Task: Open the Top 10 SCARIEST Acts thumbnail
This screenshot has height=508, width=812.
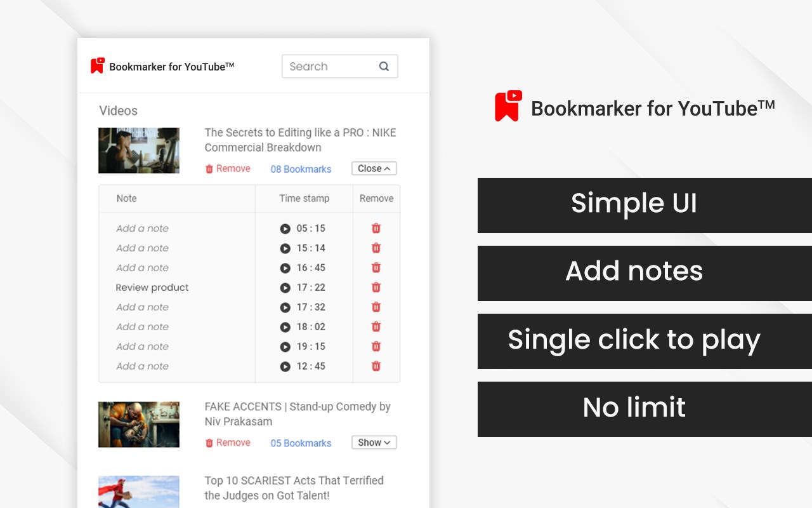Action: (139, 491)
